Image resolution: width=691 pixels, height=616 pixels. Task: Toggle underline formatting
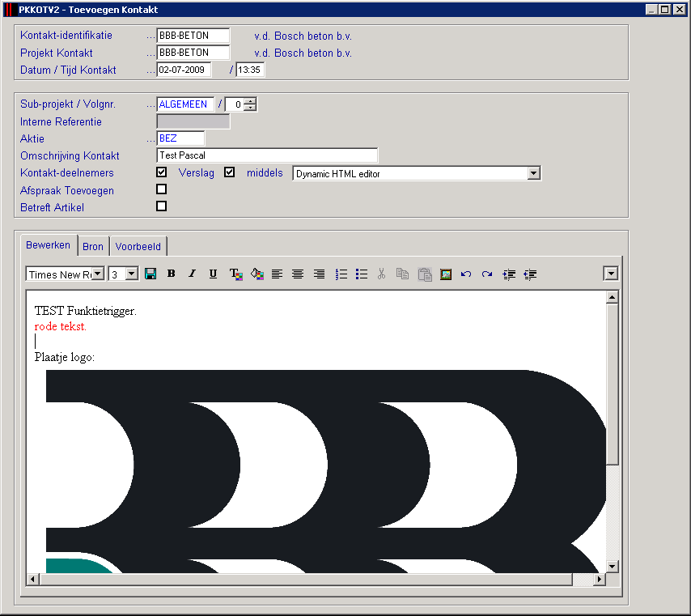tap(213, 274)
